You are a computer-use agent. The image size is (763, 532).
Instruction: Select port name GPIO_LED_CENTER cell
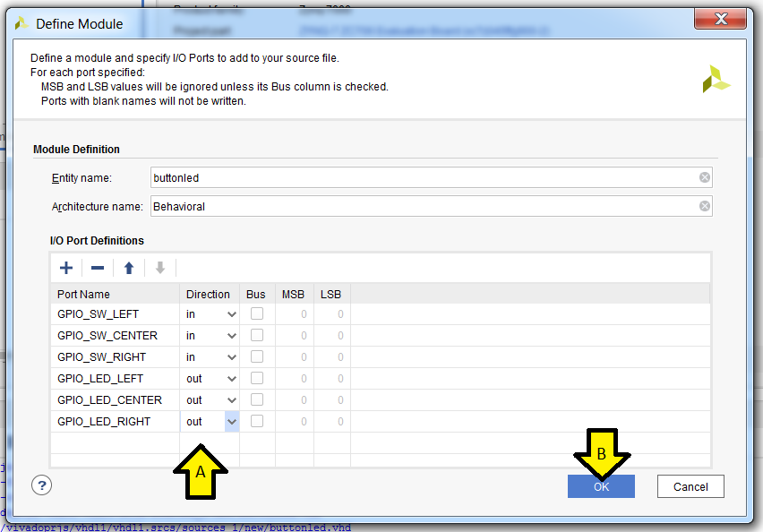coord(115,399)
